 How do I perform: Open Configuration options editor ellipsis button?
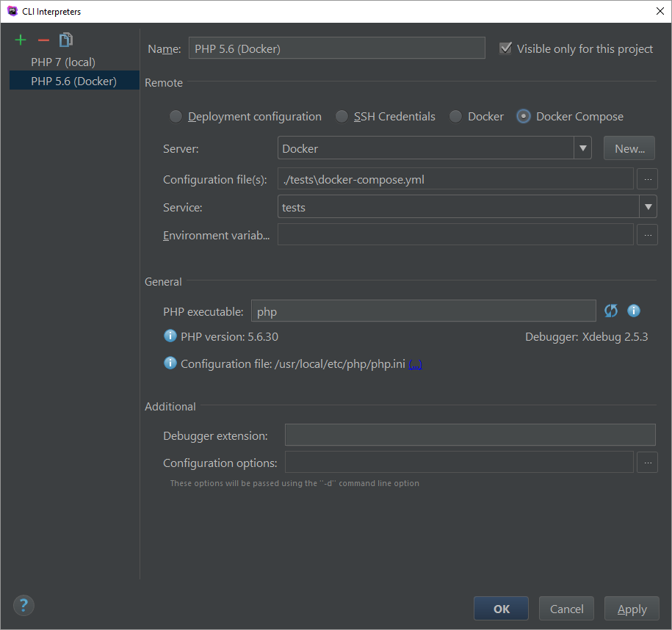pos(647,463)
